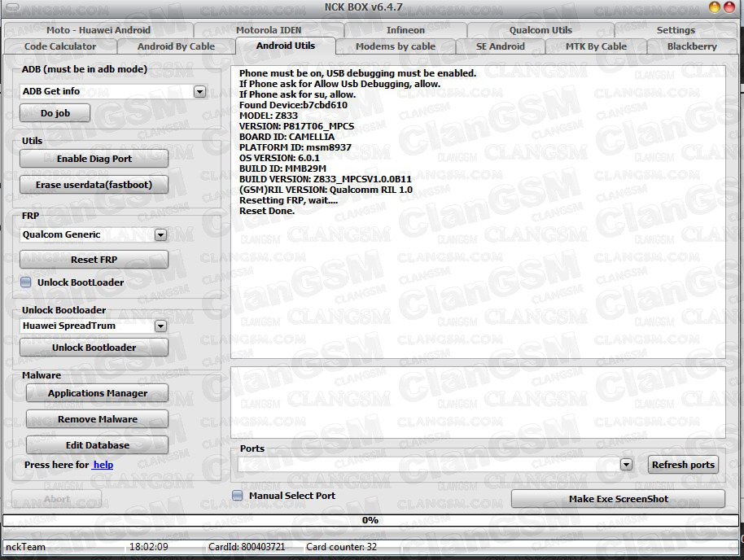Select the Blackberry tab
This screenshot has height=560, width=744.
click(x=692, y=46)
